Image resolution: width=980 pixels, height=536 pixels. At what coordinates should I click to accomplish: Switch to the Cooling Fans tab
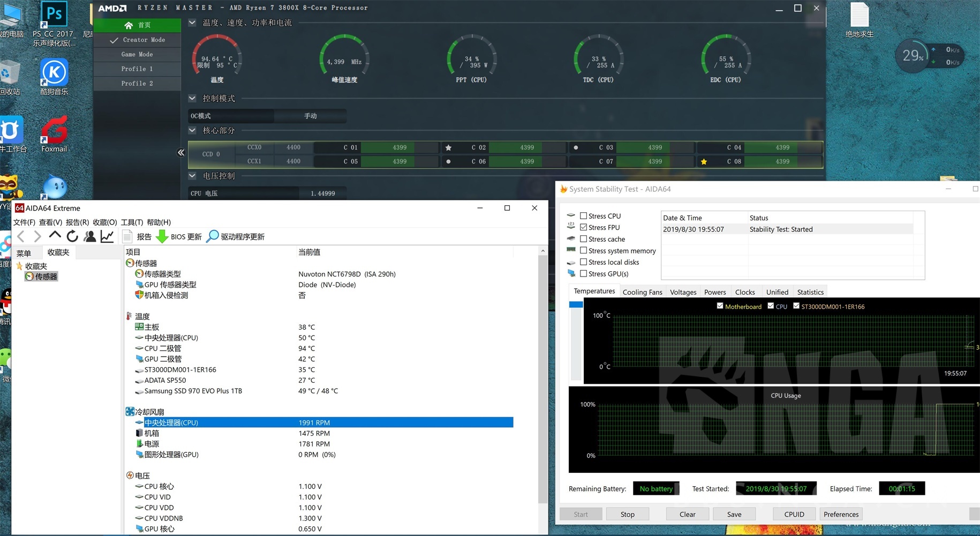pyautogui.click(x=642, y=292)
